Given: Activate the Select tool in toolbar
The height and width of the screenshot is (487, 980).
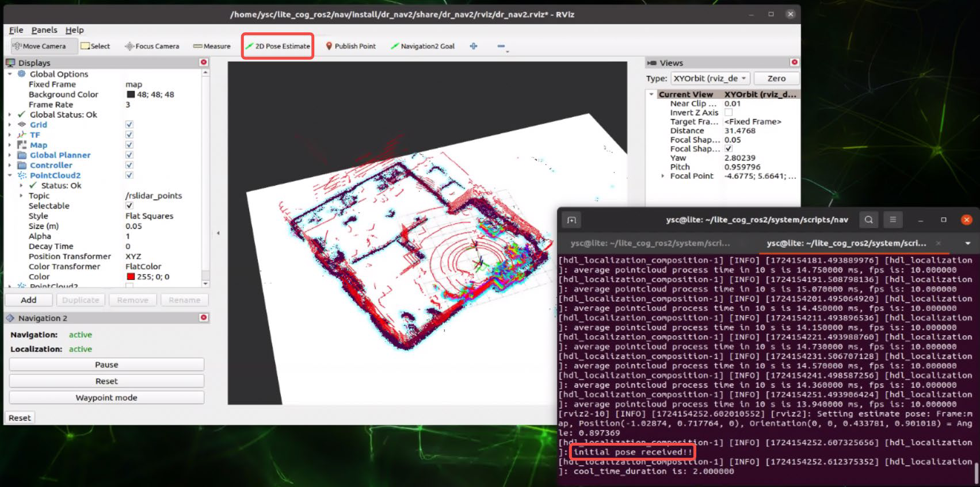Looking at the screenshot, I should pyautogui.click(x=96, y=46).
